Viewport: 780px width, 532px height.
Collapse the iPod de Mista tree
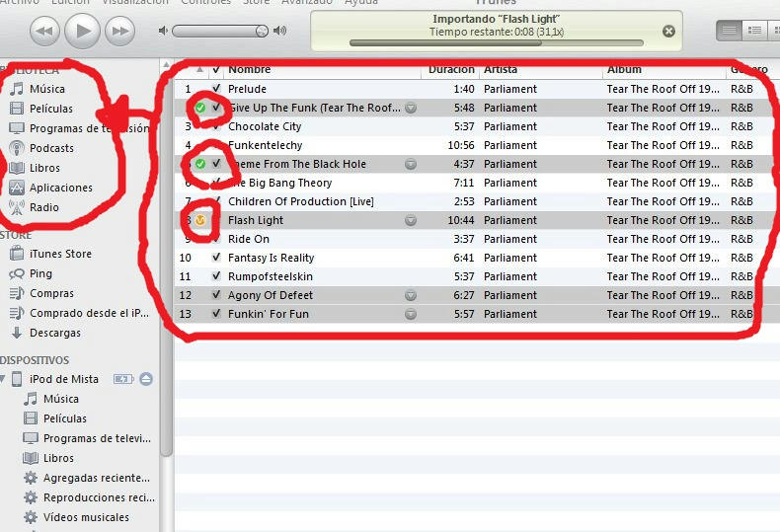pyautogui.click(x=3, y=379)
